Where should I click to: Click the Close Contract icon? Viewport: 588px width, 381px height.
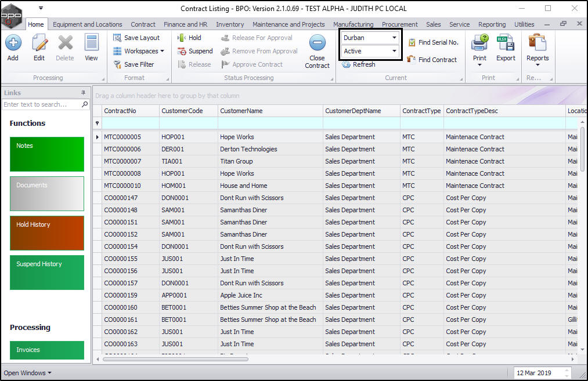(317, 43)
